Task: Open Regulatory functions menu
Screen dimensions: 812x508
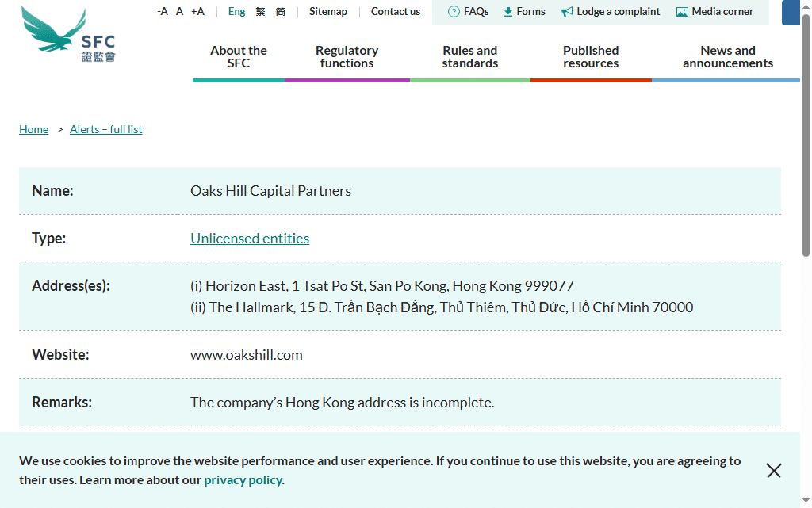Action: (347, 57)
